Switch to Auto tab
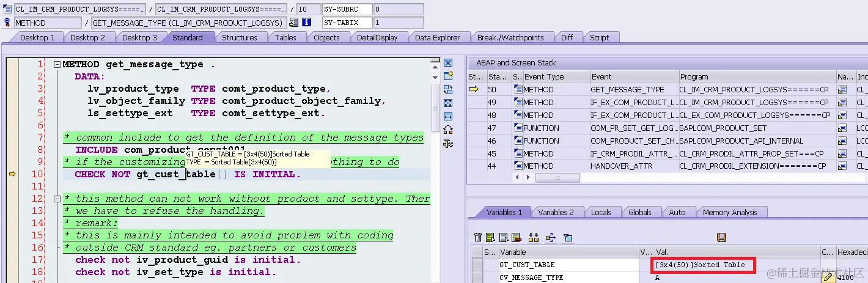 pyautogui.click(x=677, y=213)
